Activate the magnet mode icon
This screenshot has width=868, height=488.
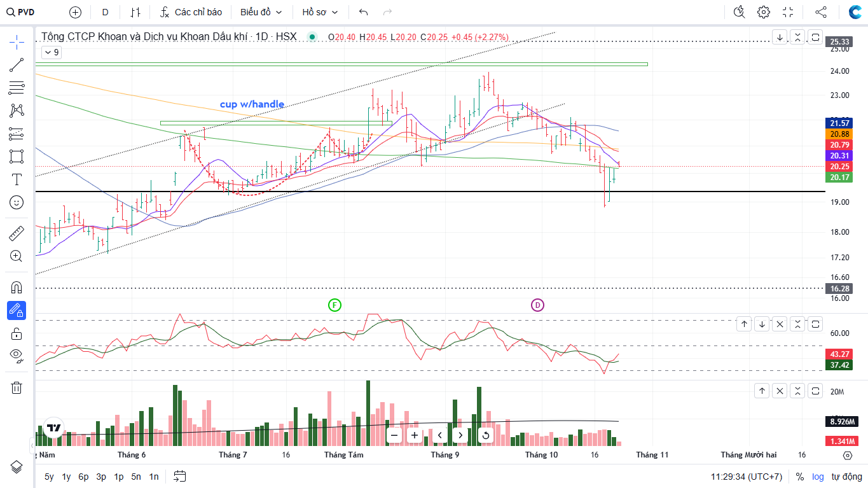pos(17,287)
